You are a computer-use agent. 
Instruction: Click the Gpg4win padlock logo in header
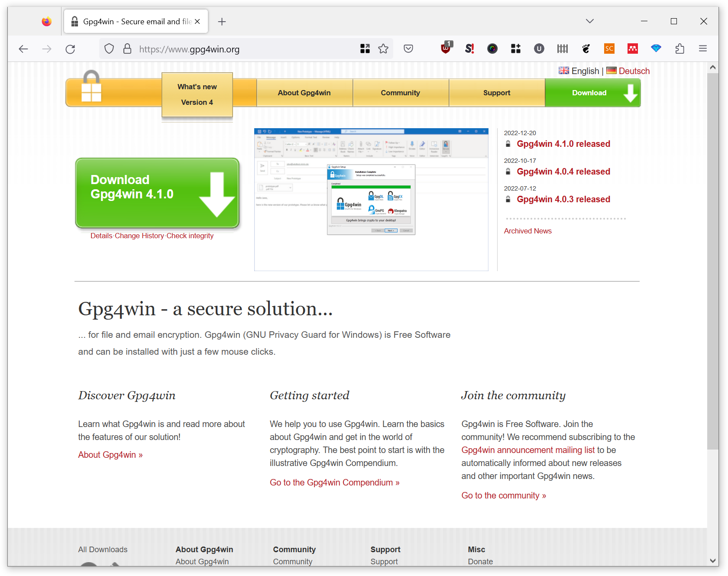pos(91,87)
